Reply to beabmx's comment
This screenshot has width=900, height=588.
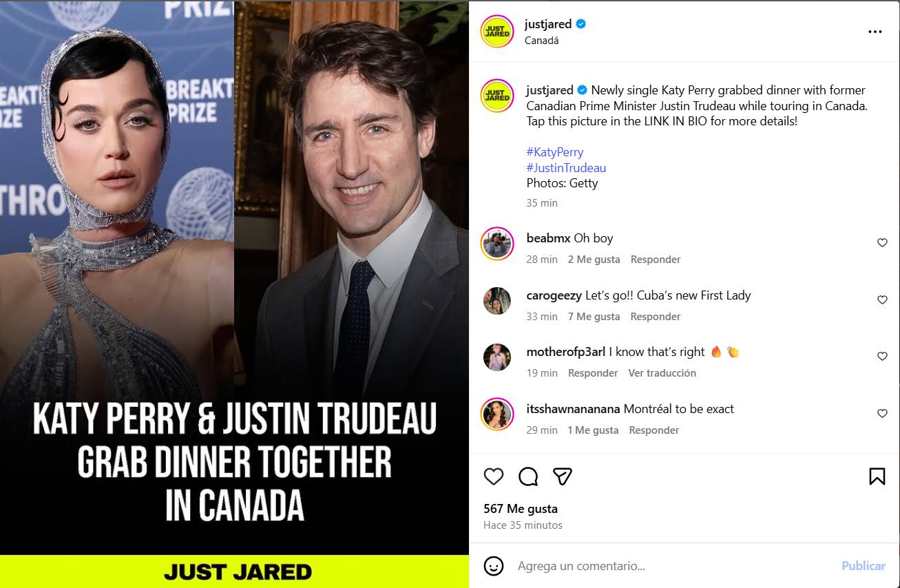tap(656, 260)
